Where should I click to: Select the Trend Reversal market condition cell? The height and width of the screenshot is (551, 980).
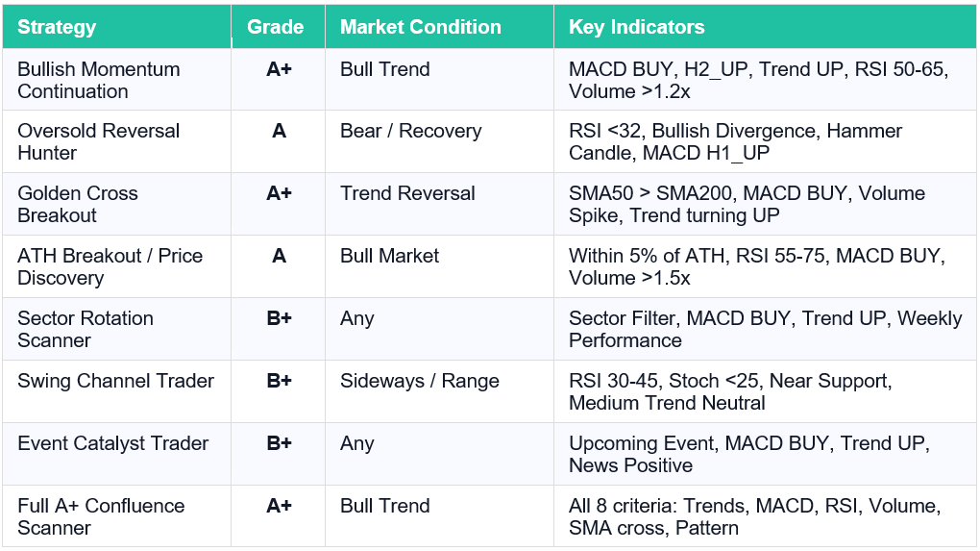pos(407,194)
